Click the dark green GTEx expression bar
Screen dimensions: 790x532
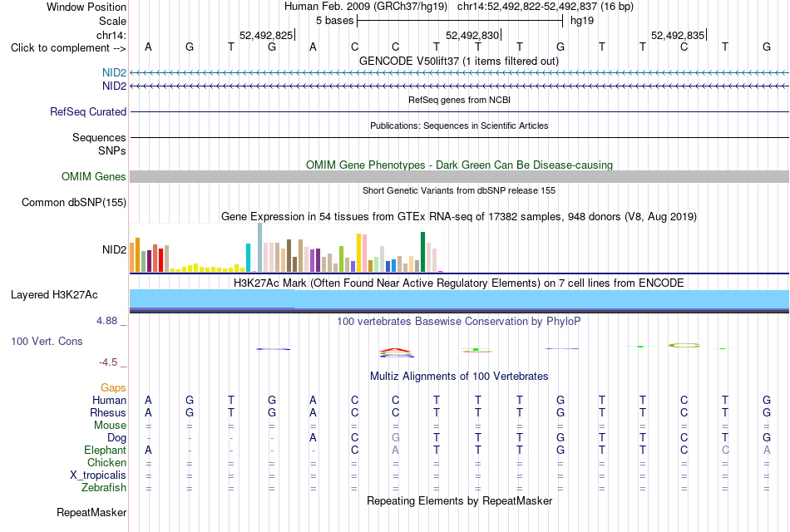point(422,252)
